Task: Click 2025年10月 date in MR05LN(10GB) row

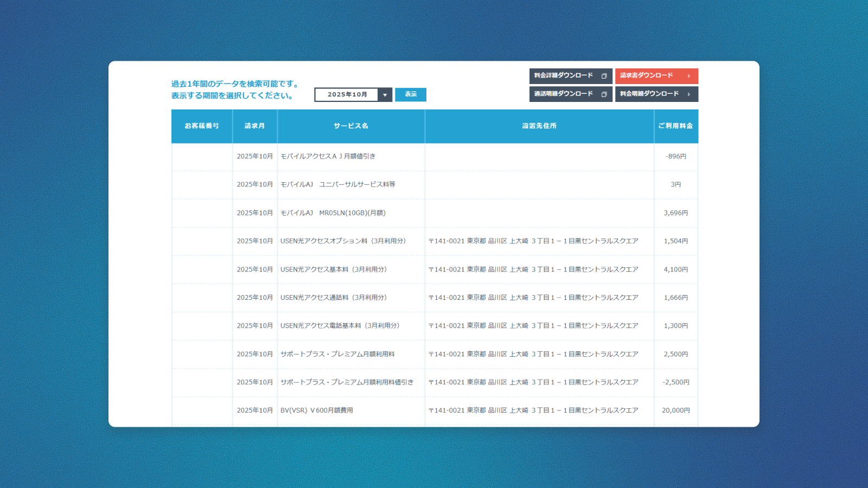Action: [255, 213]
